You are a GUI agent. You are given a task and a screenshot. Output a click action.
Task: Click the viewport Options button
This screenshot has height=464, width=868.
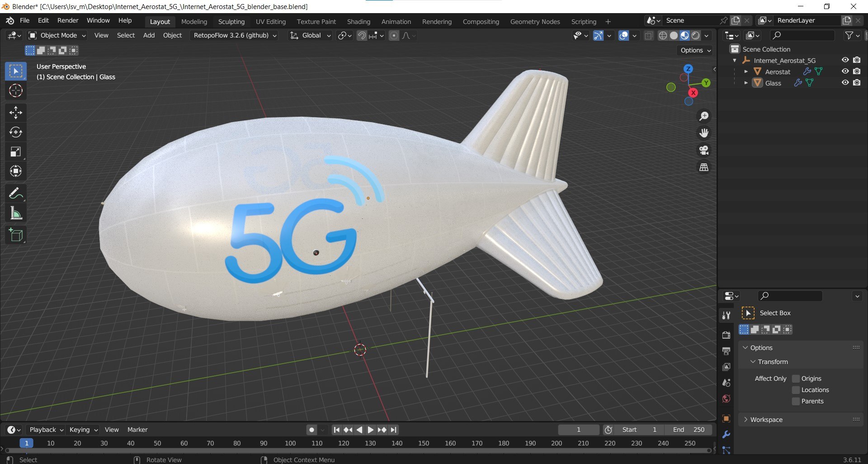[695, 50]
